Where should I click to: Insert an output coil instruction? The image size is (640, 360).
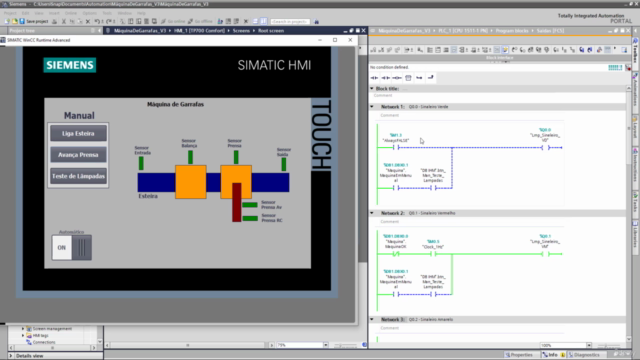tap(397, 78)
